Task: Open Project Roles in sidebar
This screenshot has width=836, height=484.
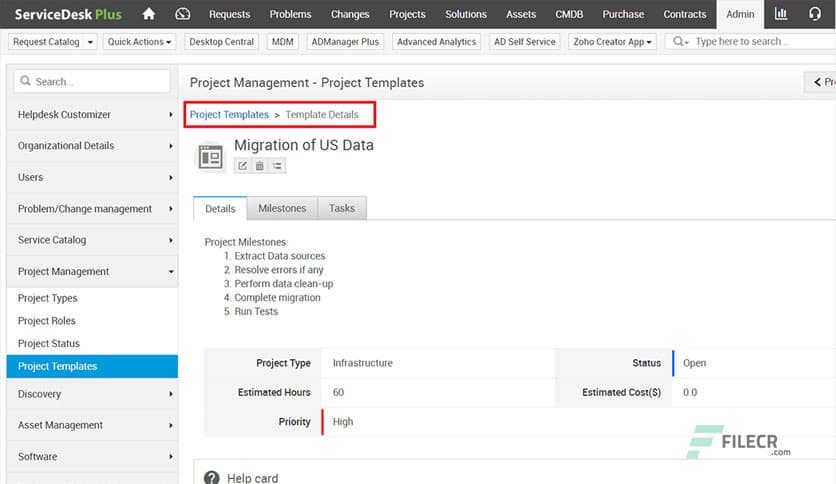Action: 47,321
